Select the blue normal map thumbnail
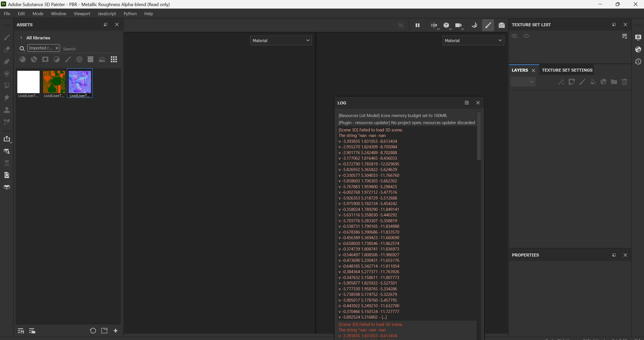This screenshot has height=340, width=644. point(80,82)
